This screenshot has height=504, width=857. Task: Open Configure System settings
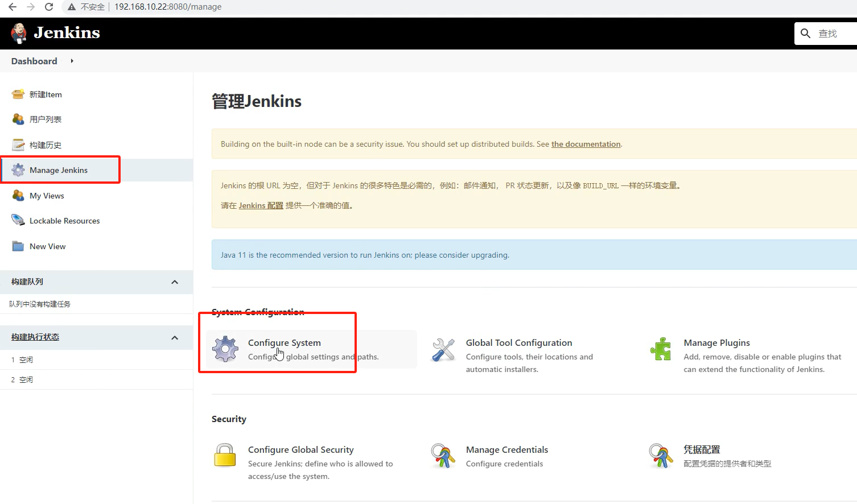(285, 342)
